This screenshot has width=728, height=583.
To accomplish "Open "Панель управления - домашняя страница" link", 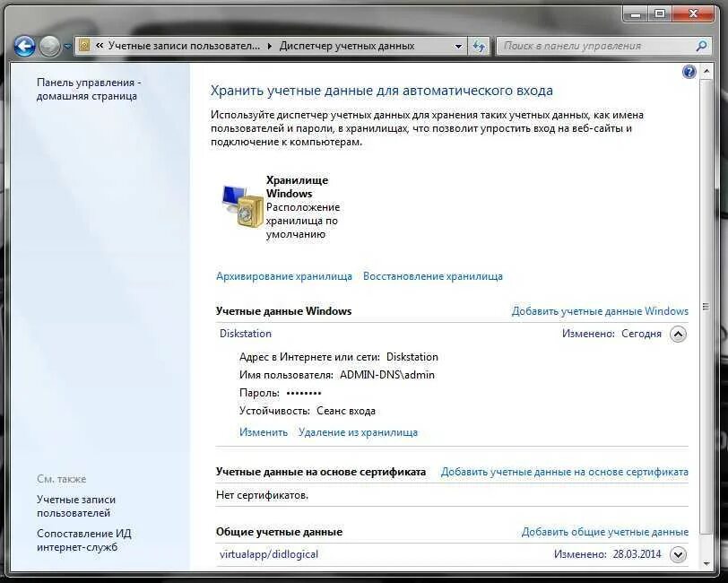I will (x=89, y=89).
